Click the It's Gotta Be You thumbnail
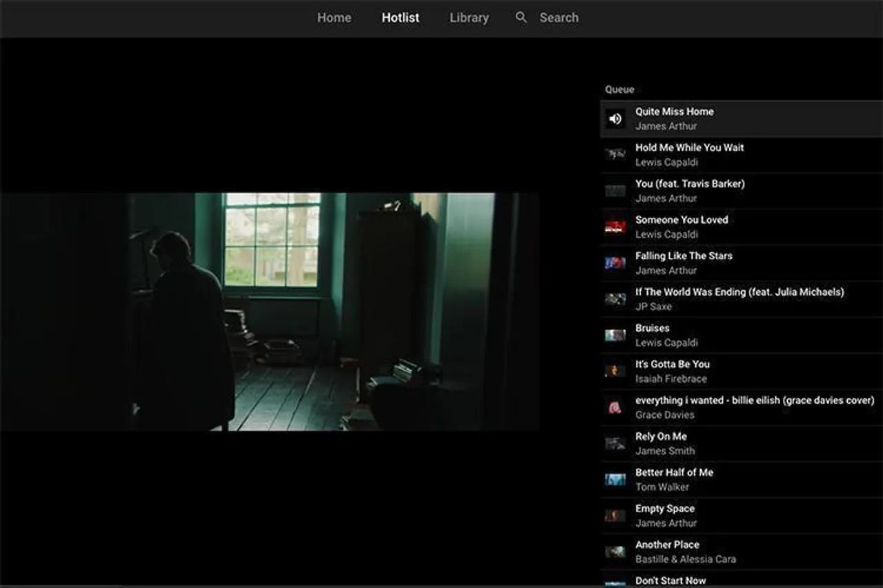The width and height of the screenshot is (883, 588). [615, 371]
